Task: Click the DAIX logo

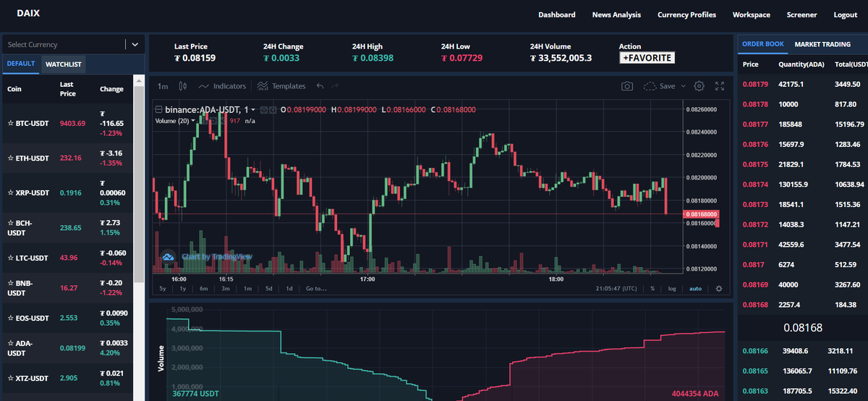Action: pos(27,14)
